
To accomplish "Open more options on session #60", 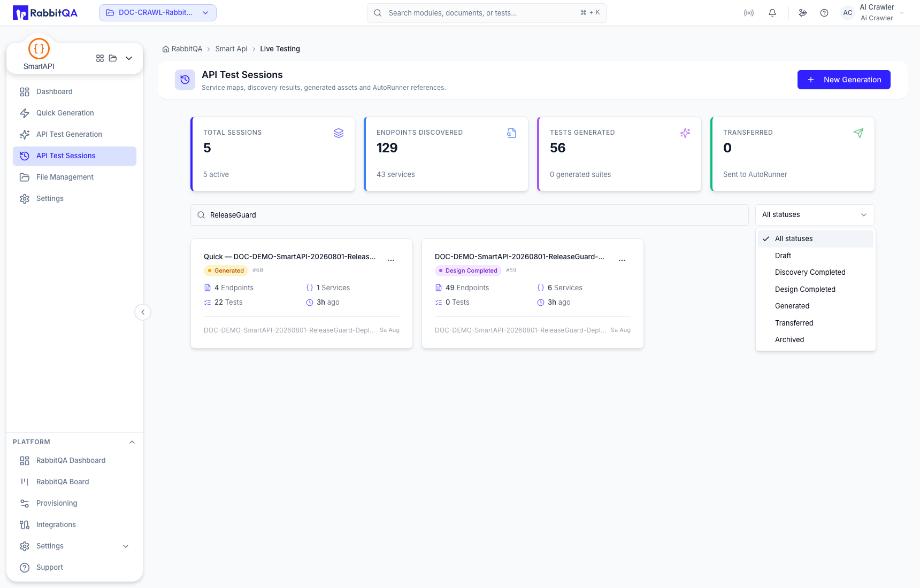I will (x=391, y=260).
